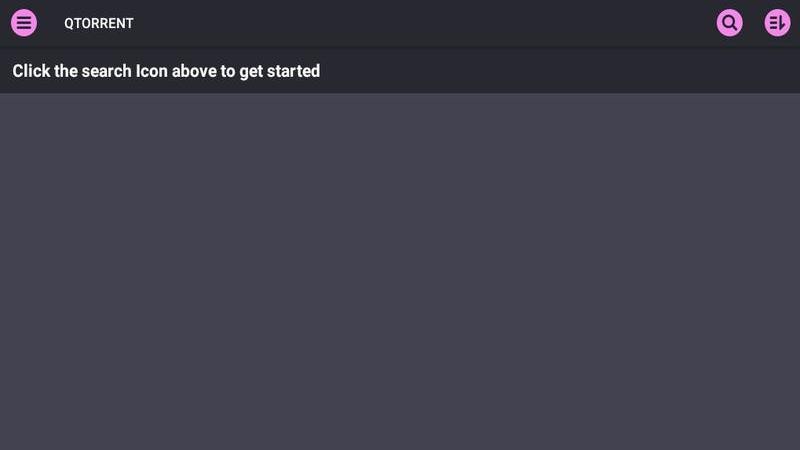Open main menu in the QTORRENT toolbar

point(24,23)
